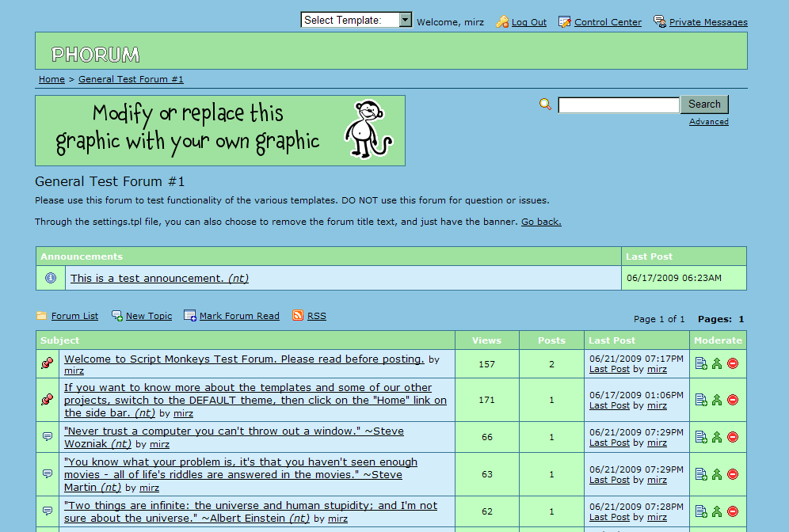Click page number 1 next to Pages
The image size is (789, 532).
(x=741, y=319)
